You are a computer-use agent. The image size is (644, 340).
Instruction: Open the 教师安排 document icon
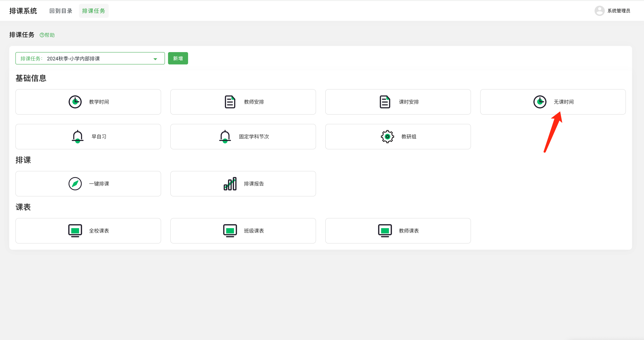pos(230,102)
